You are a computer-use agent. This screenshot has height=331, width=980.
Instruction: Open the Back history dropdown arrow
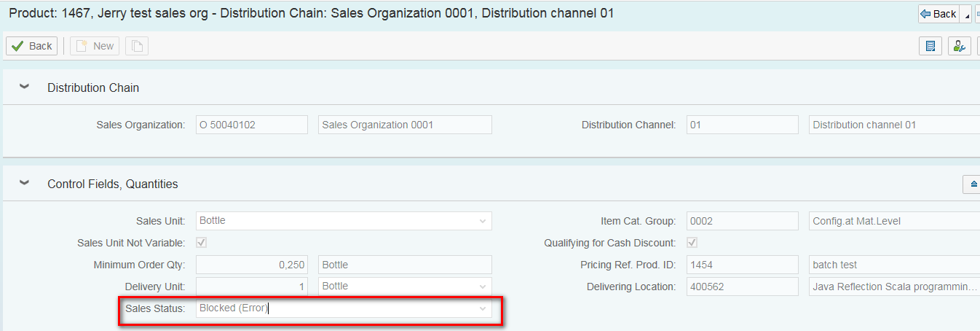966,14
